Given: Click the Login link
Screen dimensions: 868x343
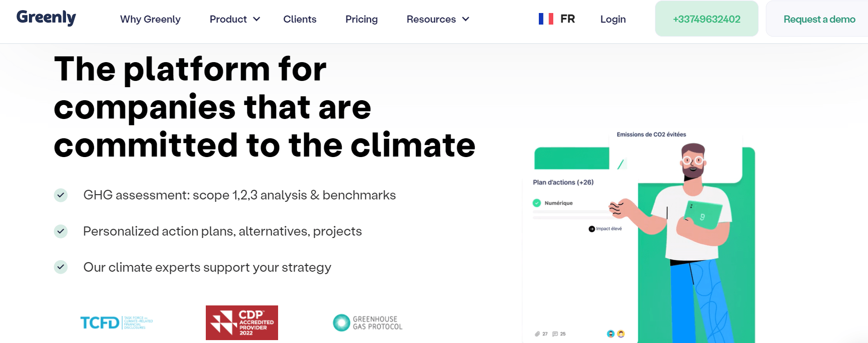Looking at the screenshot, I should coord(613,19).
